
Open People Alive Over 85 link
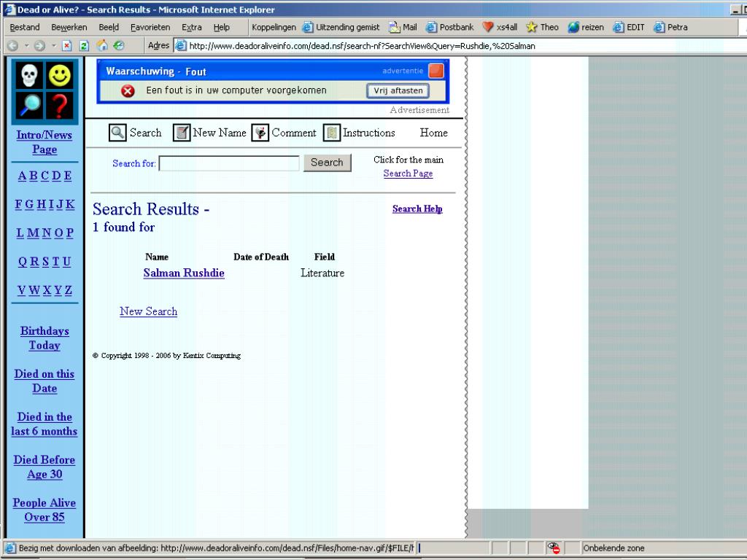pyautogui.click(x=44, y=510)
